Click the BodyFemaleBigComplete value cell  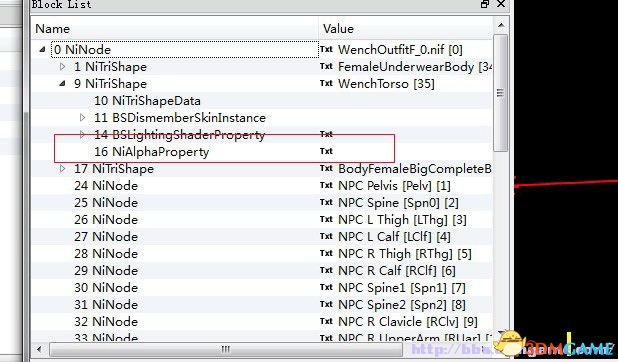point(415,169)
